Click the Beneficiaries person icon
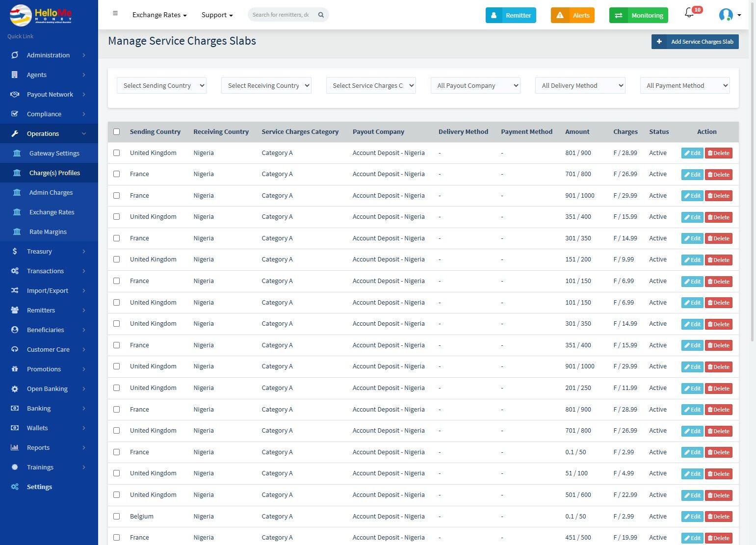The height and width of the screenshot is (545, 756). click(15, 330)
